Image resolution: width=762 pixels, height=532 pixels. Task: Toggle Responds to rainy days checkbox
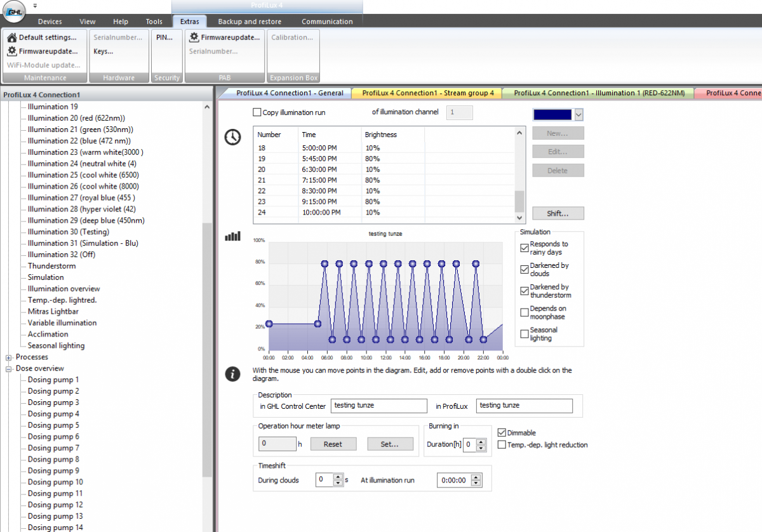525,248
